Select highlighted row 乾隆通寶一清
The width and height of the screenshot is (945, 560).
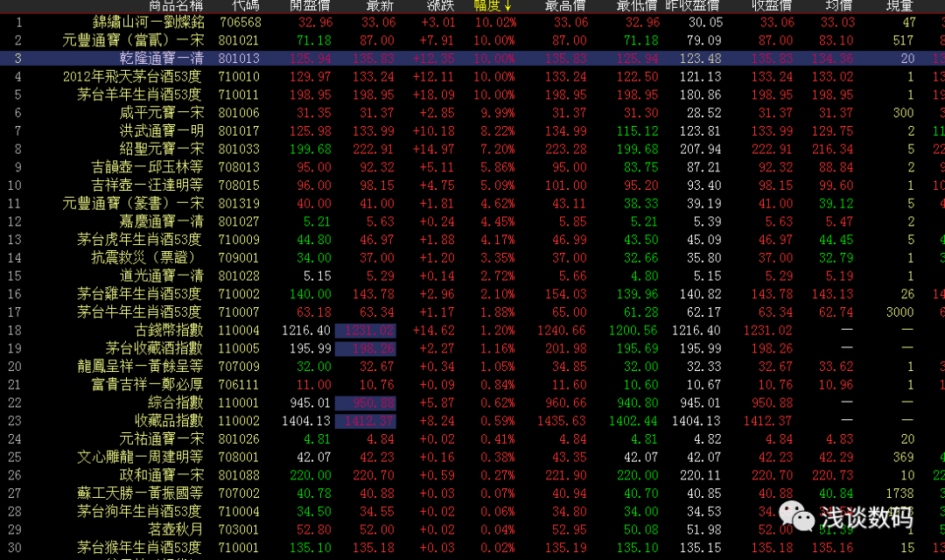coord(472,59)
